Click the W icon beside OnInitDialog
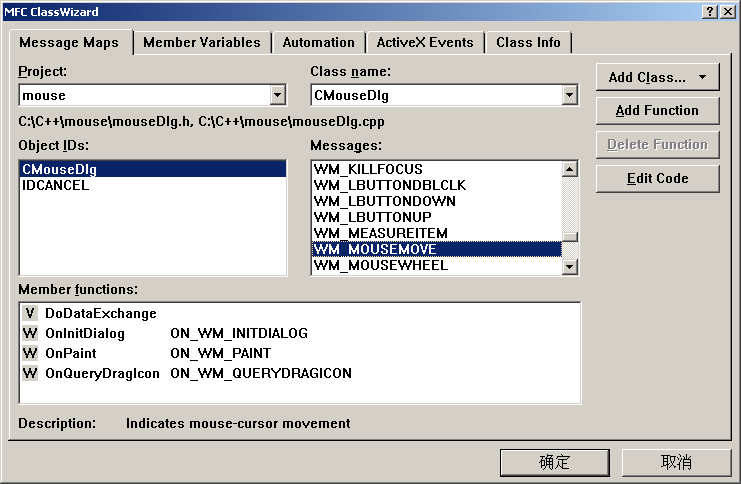 pos(30,333)
